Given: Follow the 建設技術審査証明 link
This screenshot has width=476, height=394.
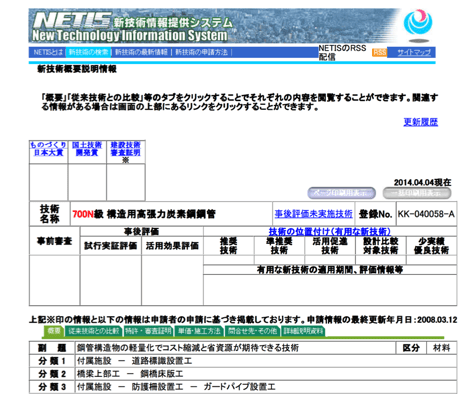Looking at the screenshot, I should [126, 149].
